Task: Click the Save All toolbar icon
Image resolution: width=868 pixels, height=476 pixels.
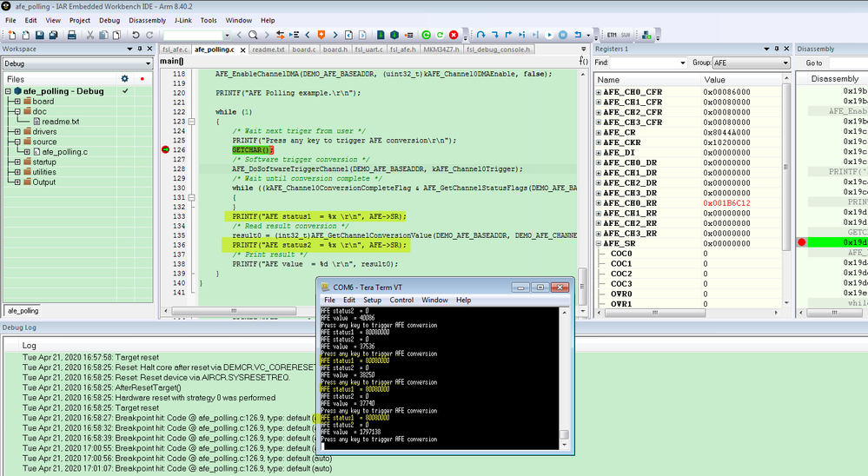Action: click(x=53, y=35)
